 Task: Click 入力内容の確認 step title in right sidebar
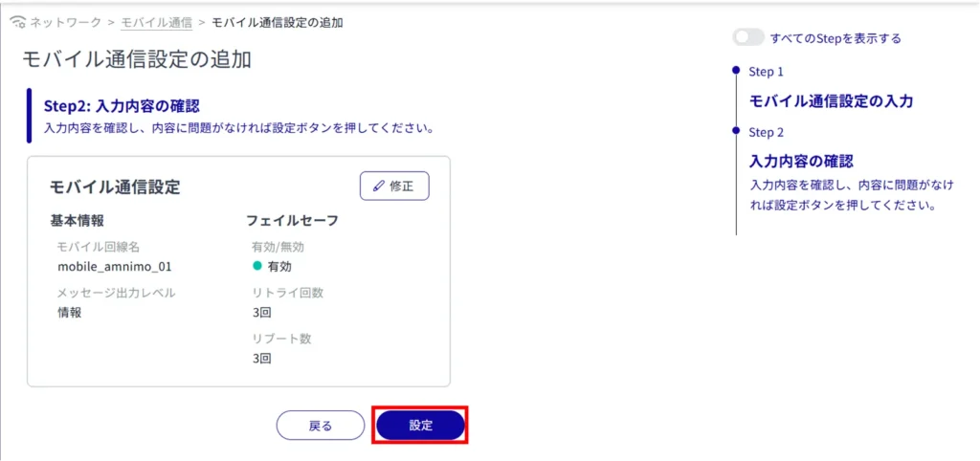coord(800,161)
